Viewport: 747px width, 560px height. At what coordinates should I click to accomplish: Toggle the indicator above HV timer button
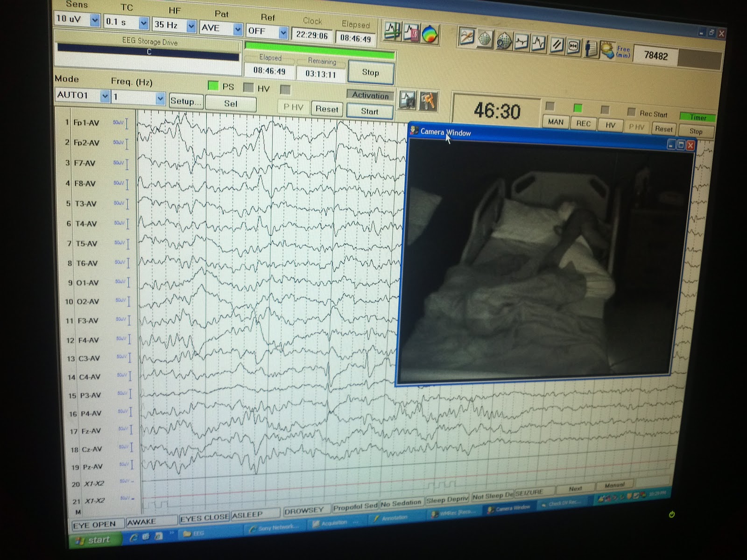605,110
